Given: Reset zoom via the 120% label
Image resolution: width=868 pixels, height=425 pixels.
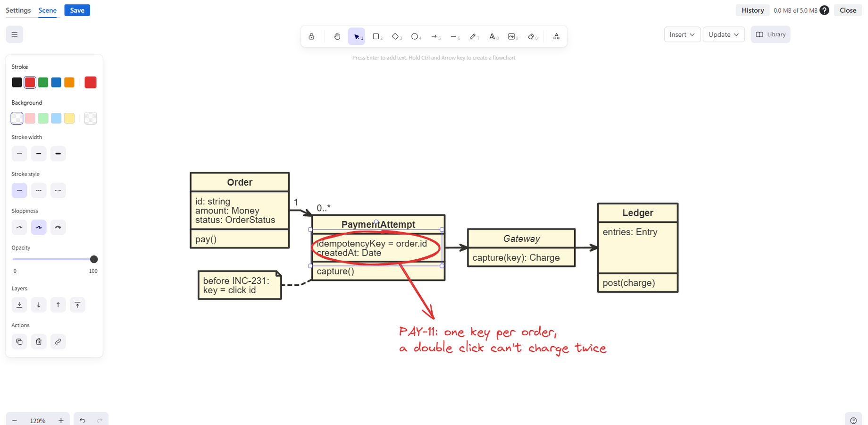Looking at the screenshot, I should tap(38, 421).
